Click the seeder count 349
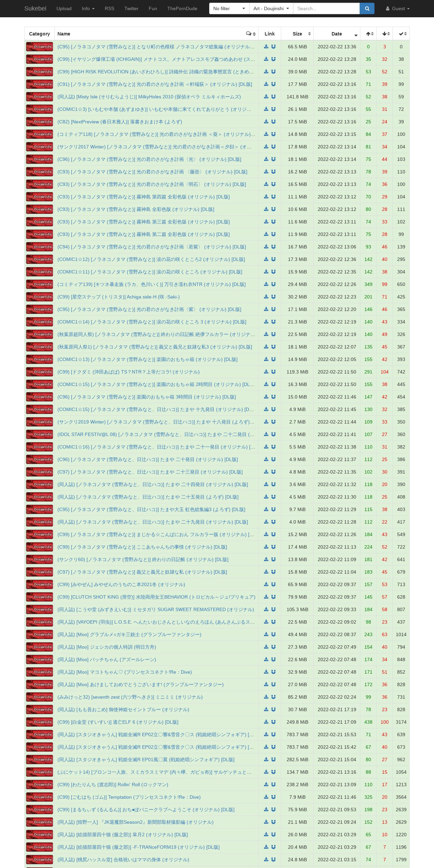434x868 pixels. click(368, 284)
